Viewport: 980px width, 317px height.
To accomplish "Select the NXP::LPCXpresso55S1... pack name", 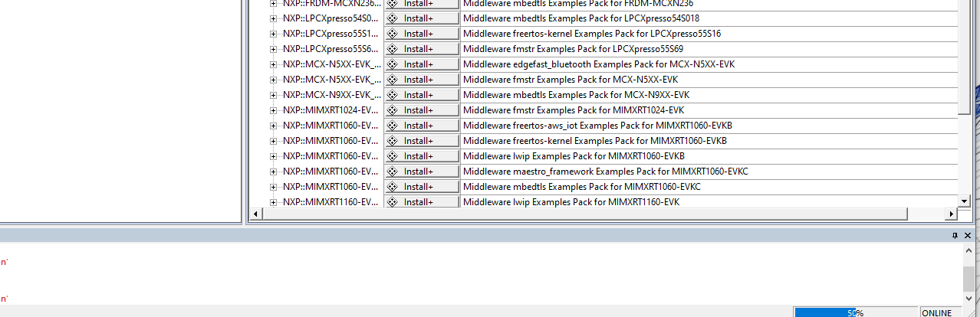I will 331,34.
